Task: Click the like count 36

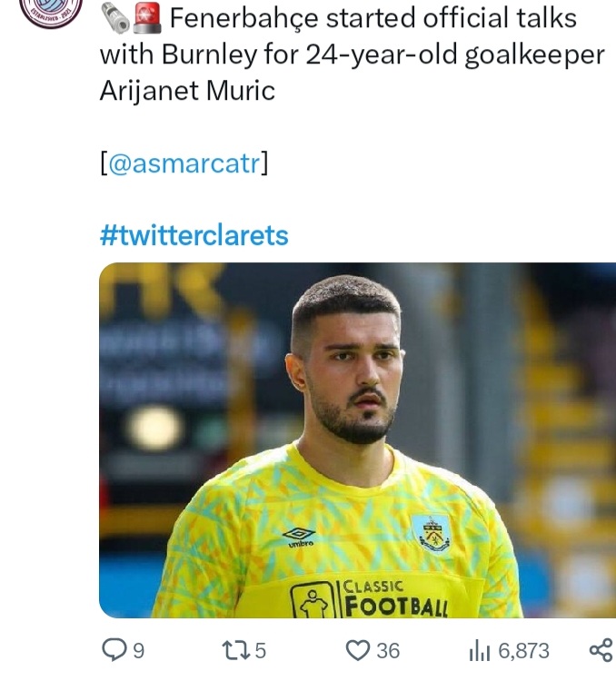Action: pyautogui.click(x=388, y=650)
